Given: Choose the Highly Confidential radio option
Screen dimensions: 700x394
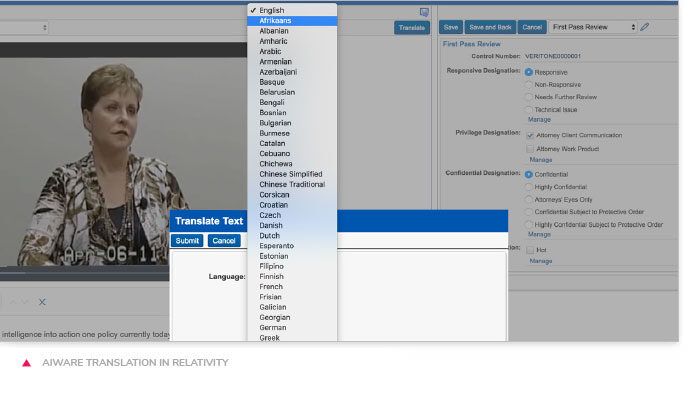Looking at the screenshot, I should 529,187.
